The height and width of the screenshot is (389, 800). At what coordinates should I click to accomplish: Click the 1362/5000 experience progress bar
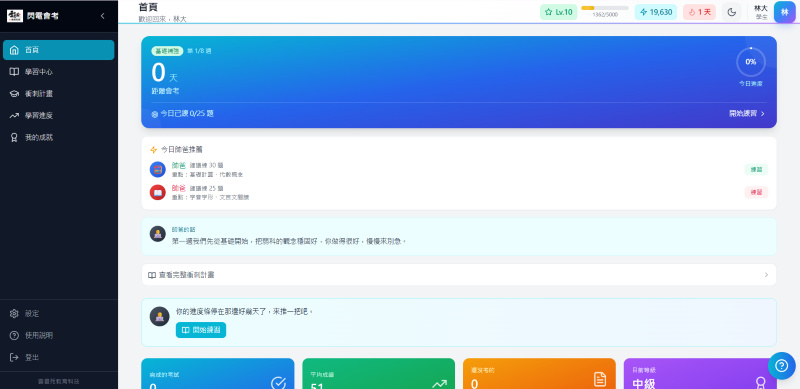coord(605,8)
